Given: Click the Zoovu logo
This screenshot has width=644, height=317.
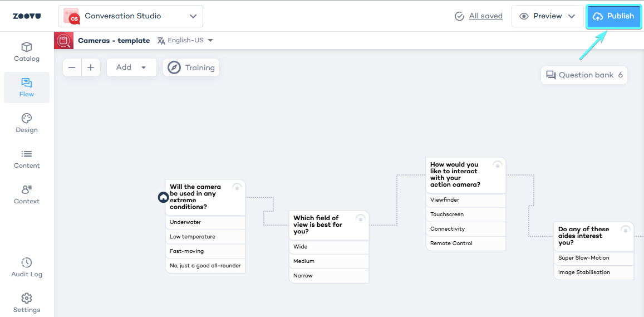Looking at the screenshot, I should (27, 16).
